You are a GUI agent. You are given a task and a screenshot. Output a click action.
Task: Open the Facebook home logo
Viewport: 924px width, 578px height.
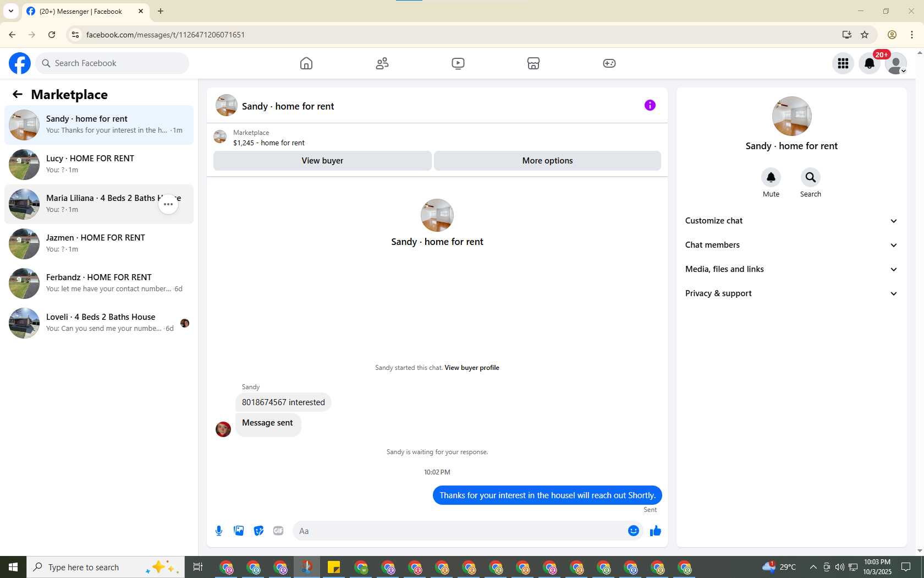click(20, 63)
